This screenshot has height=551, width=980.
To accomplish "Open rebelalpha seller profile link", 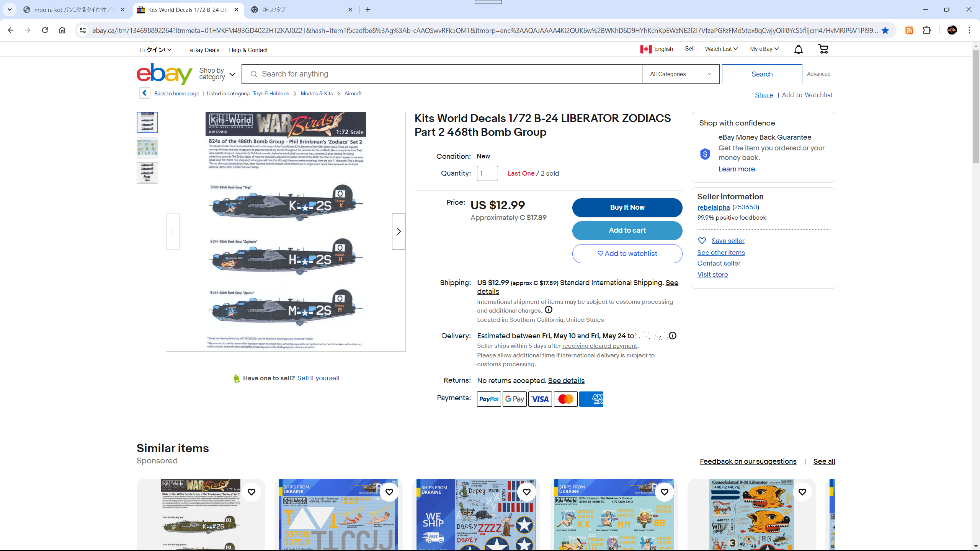I will click(x=714, y=207).
